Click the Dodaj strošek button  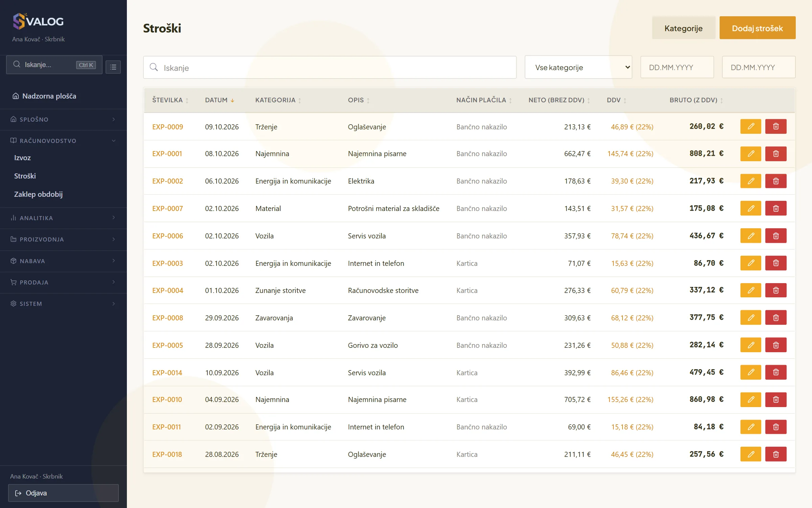point(757,28)
